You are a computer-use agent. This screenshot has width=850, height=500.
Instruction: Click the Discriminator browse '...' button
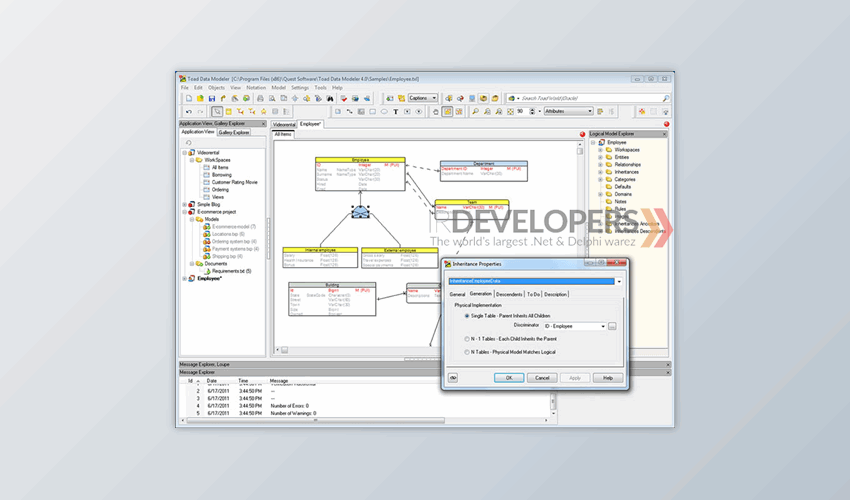pos(612,326)
